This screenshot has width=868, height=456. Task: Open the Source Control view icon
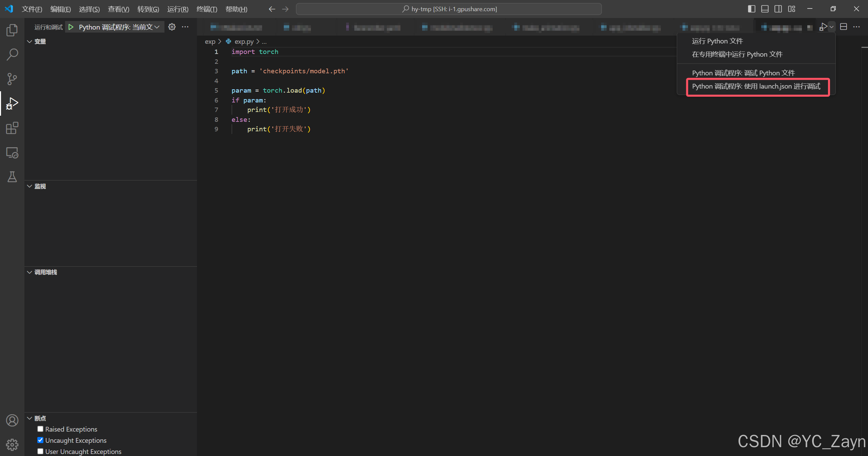tap(12, 79)
